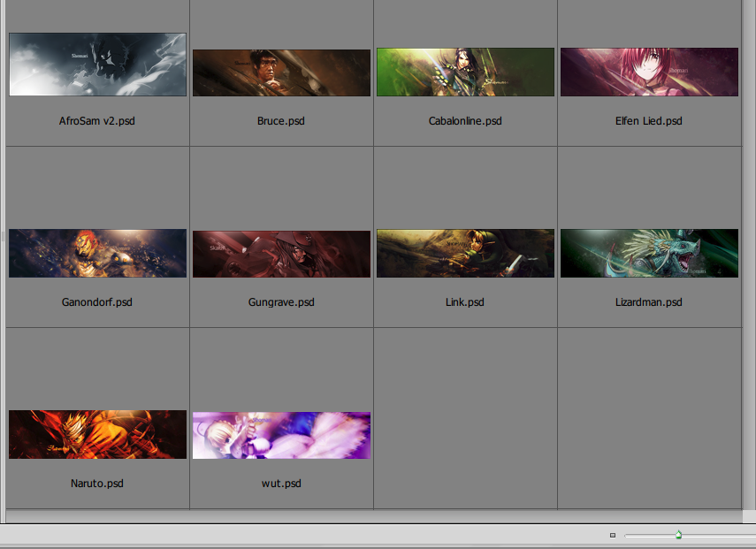Choose the Ganondorf.psd thumbnail

(x=97, y=253)
